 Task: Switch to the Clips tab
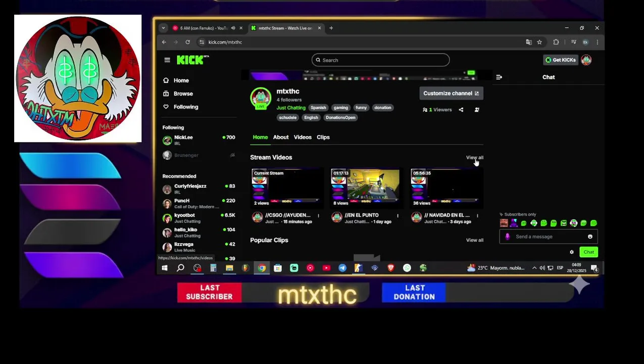(323, 138)
